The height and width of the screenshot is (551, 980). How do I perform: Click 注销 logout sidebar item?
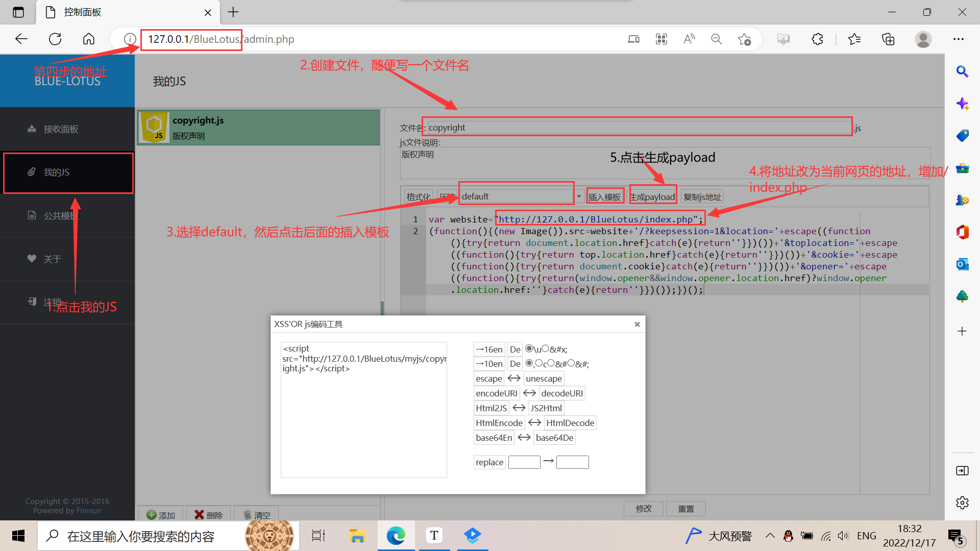52,302
